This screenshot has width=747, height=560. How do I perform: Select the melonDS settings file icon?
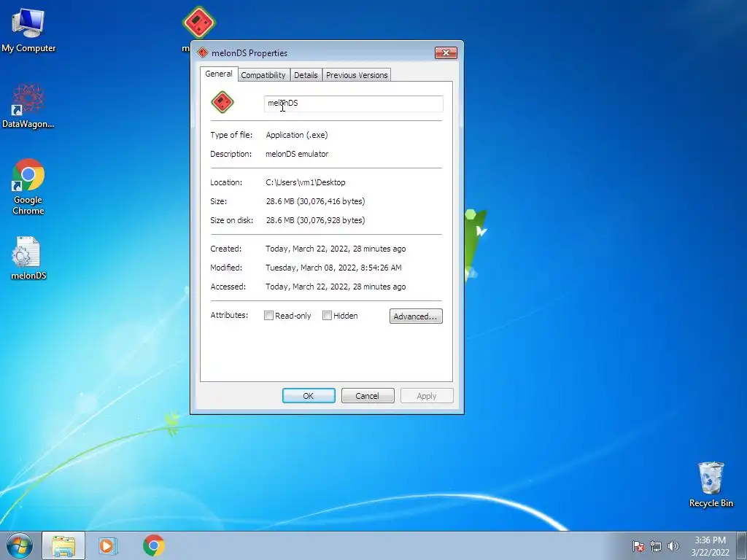point(28,257)
